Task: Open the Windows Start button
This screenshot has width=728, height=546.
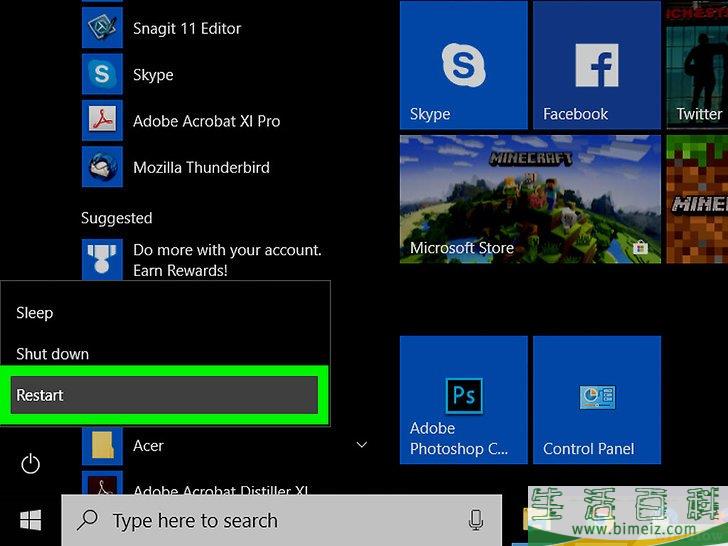Action: [x=31, y=520]
